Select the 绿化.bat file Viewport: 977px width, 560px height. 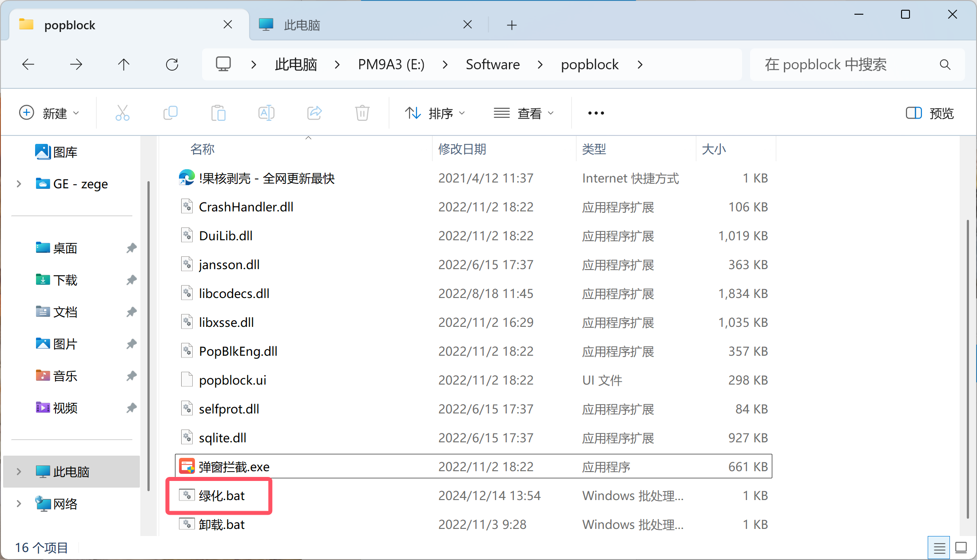click(221, 496)
